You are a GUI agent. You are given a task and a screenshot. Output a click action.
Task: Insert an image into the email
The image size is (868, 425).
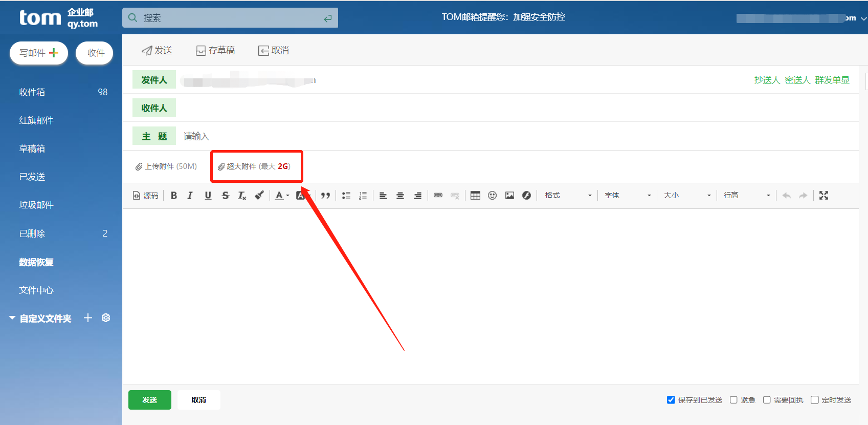[x=509, y=195]
